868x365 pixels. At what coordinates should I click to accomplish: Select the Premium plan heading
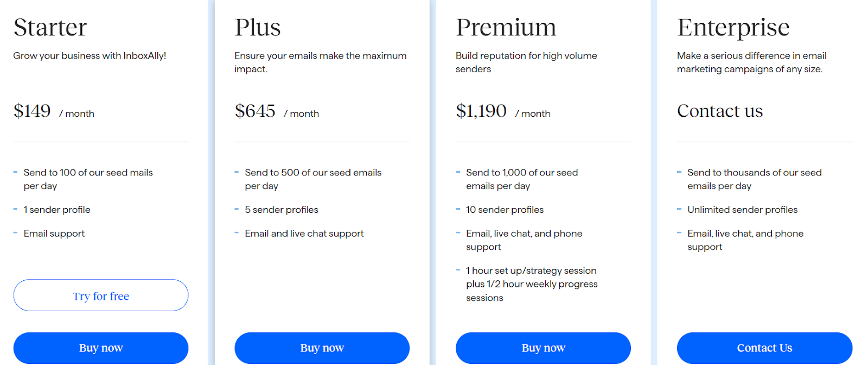[x=506, y=27]
